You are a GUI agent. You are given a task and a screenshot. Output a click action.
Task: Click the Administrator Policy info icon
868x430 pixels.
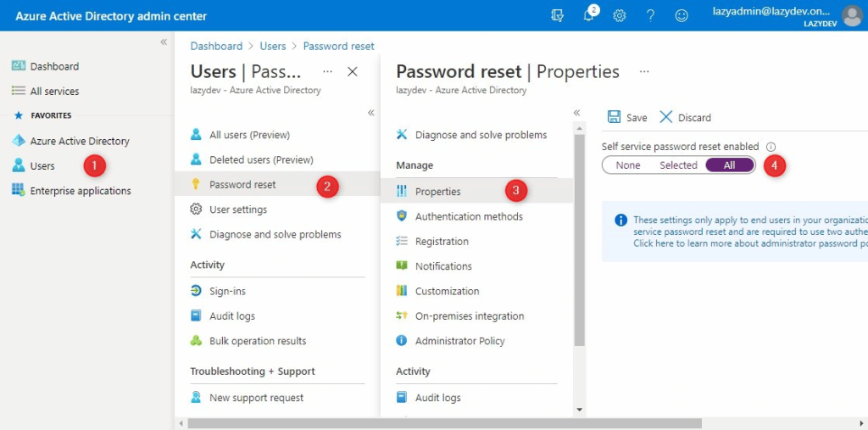[x=402, y=340]
